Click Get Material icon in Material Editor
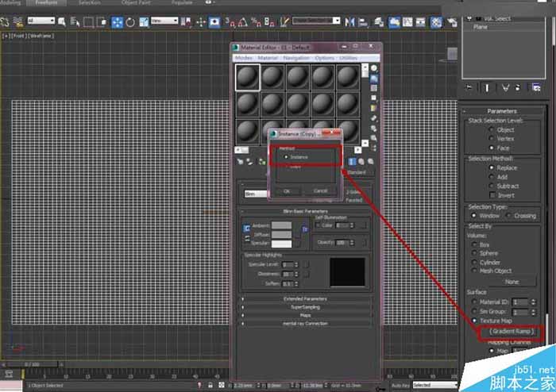This screenshot has width=556, height=392. coord(241,162)
